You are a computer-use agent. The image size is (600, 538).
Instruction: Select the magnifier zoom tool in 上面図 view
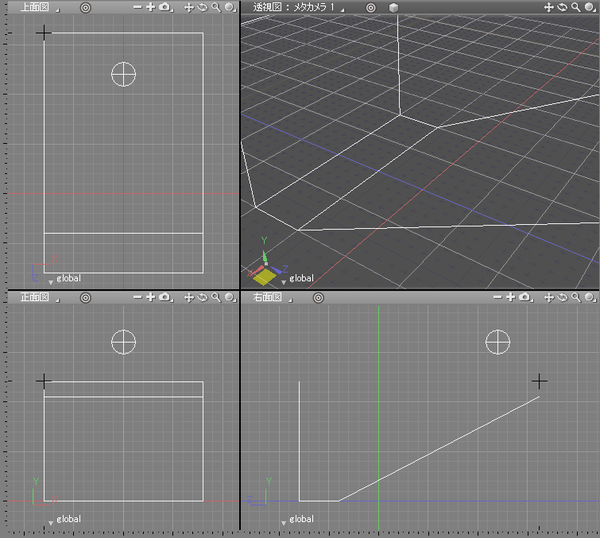pos(216,7)
